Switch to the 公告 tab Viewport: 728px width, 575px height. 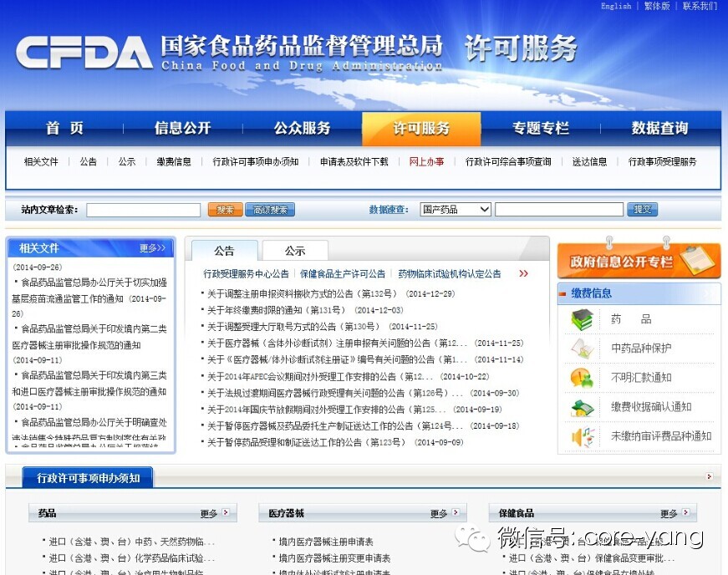(x=224, y=251)
